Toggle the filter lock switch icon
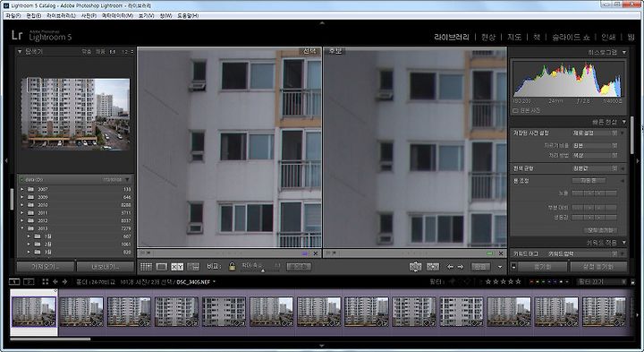Image resolution: width=644 pixels, height=352 pixels. pyautogui.click(x=632, y=282)
